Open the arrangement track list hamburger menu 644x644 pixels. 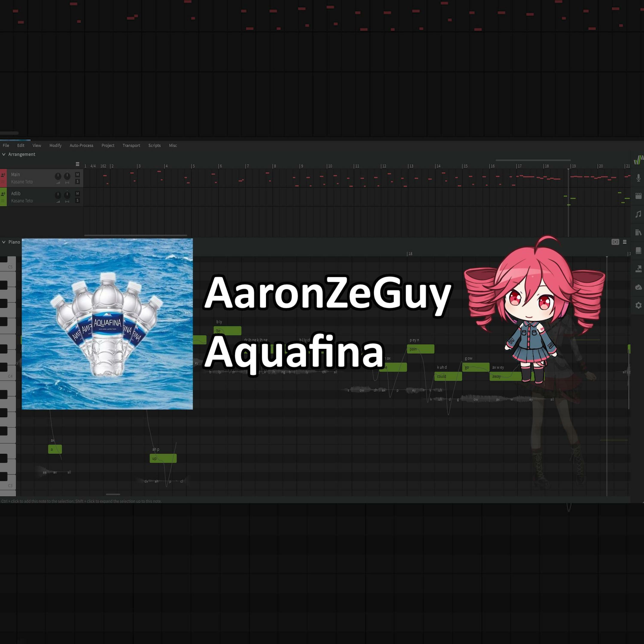(78, 164)
